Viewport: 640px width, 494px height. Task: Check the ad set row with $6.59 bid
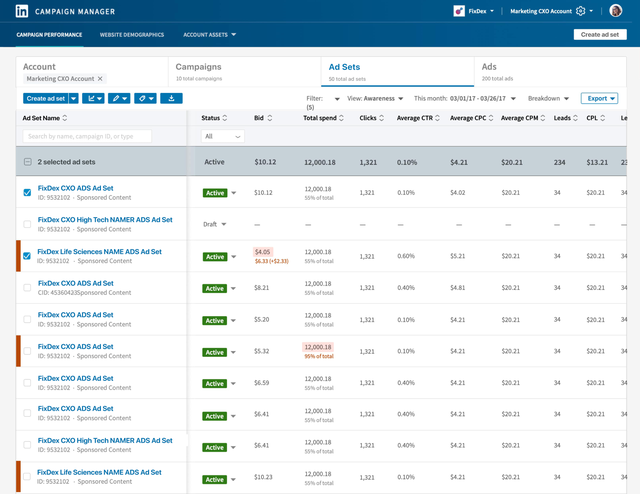point(27,383)
